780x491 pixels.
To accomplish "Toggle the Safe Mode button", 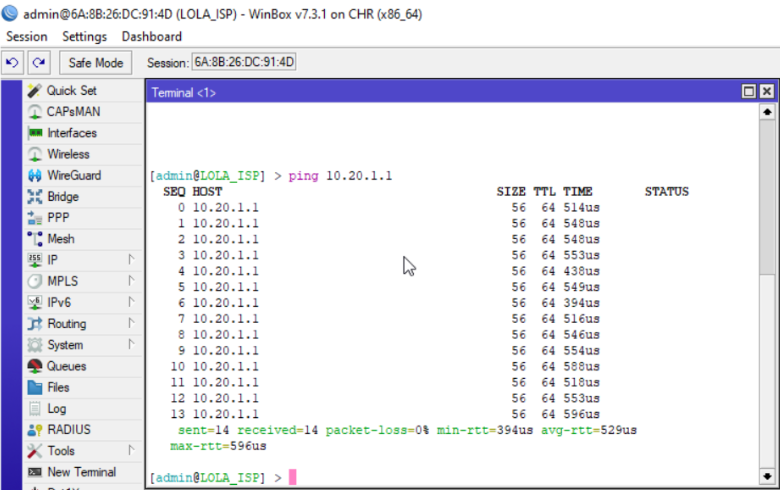I will pyautogui.click(x=95, y=63).
